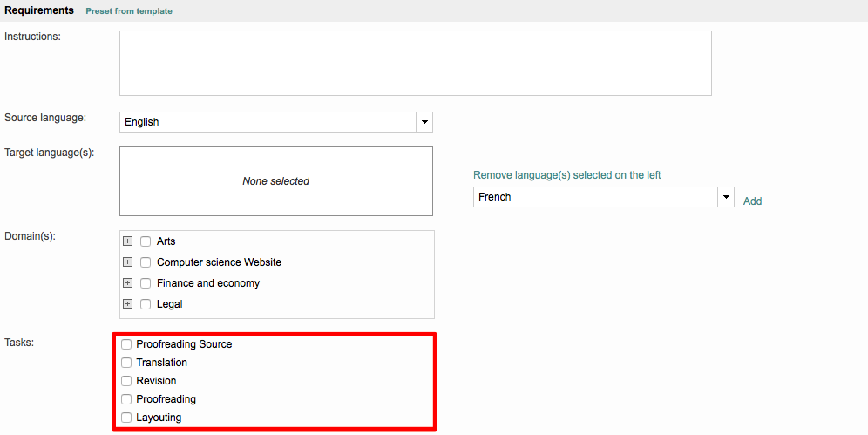
Task: Expand the Legal domain node
Action: 127,304
